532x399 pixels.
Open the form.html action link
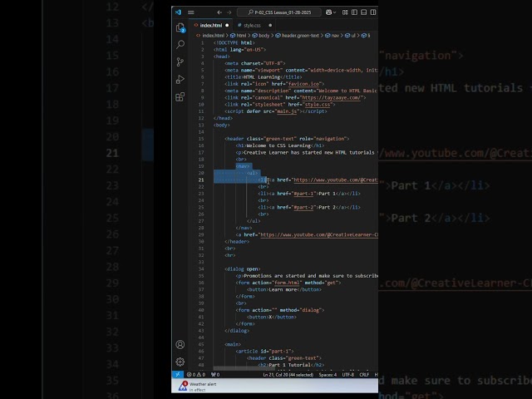(x=287, y=283)
